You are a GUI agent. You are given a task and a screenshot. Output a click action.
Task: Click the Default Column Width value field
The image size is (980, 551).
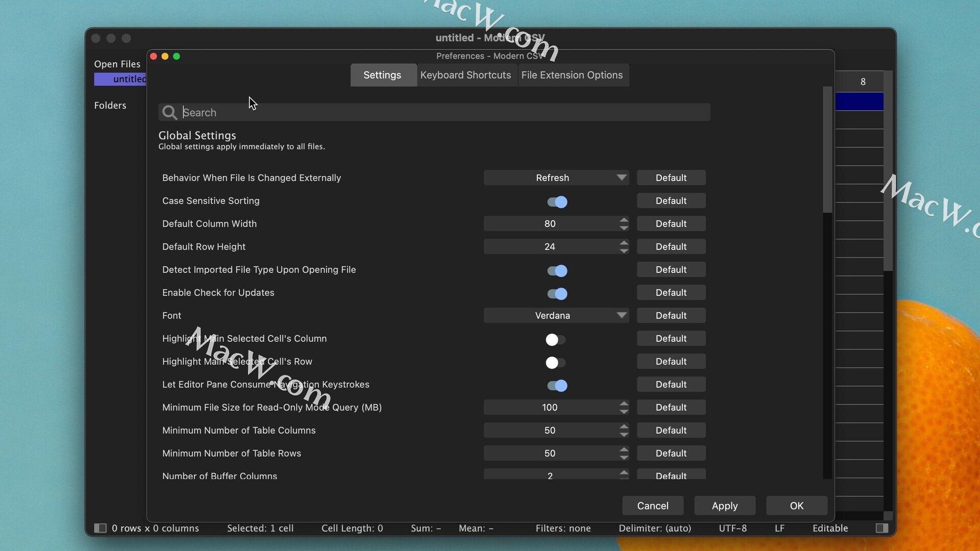pos(550,223)
